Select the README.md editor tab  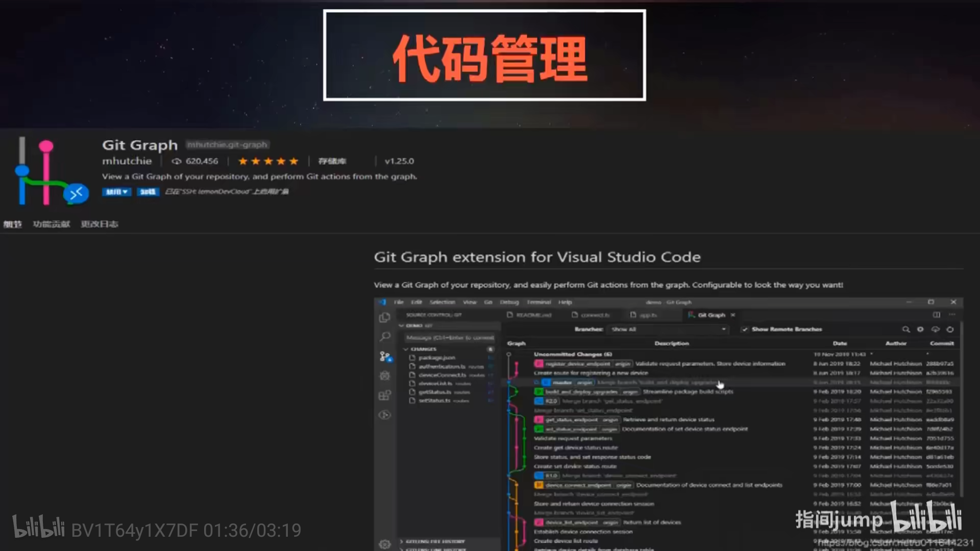tap(531, 315)
